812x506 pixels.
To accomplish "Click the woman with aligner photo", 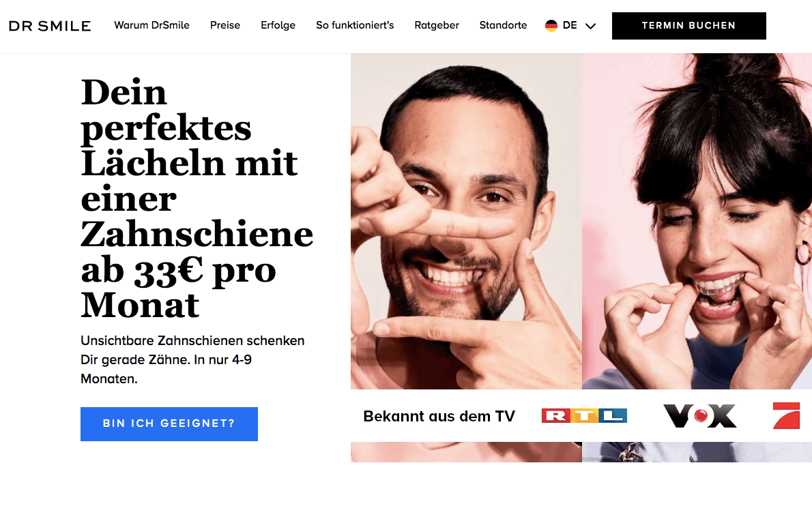I will [697, 222].
